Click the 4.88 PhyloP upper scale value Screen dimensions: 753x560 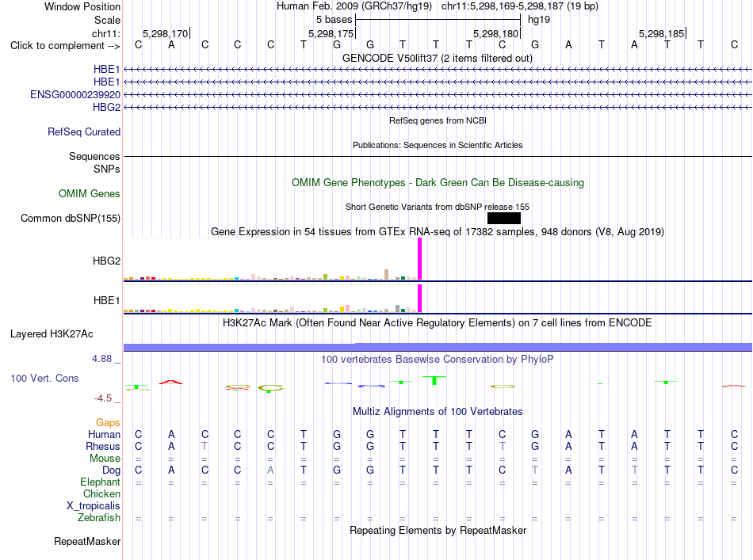point(101,359)
